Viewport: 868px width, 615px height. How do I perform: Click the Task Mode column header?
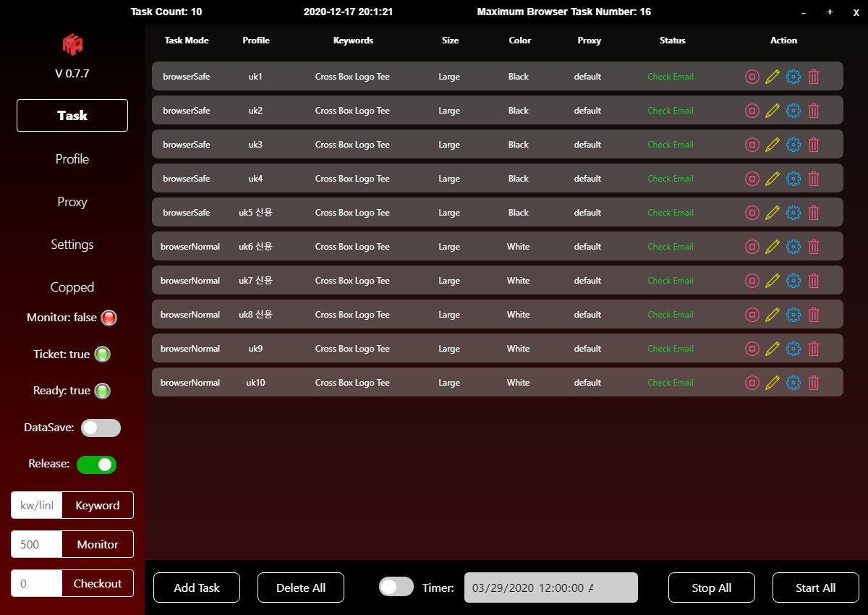point(187,41)
